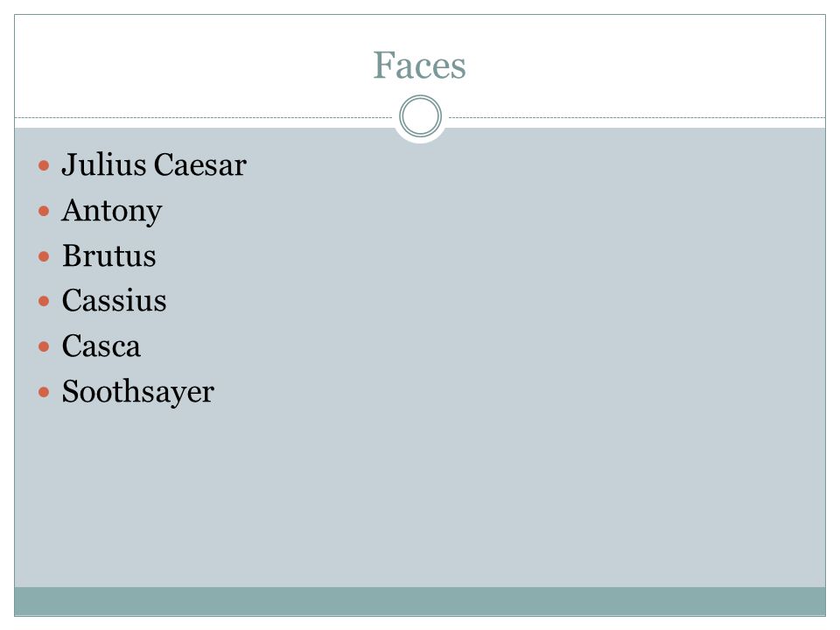Click the "Casca" line
This screenshot has height=630, width=840.
point(101,346)
